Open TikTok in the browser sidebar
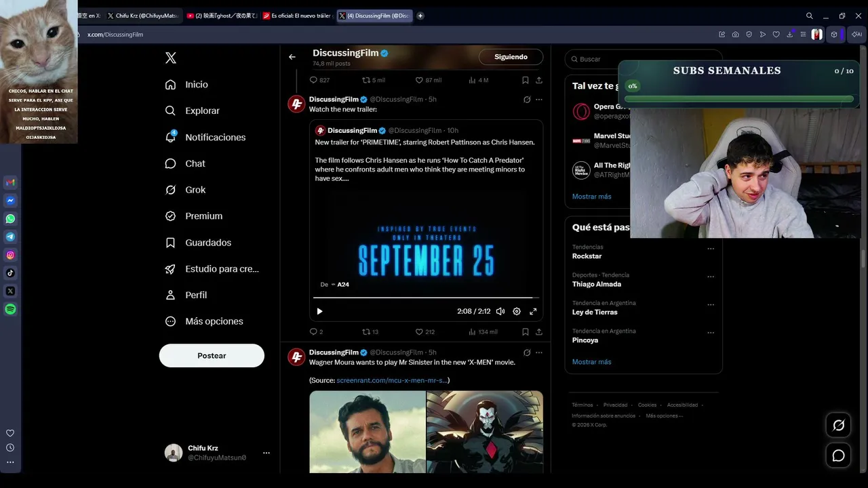 (10, 273)
